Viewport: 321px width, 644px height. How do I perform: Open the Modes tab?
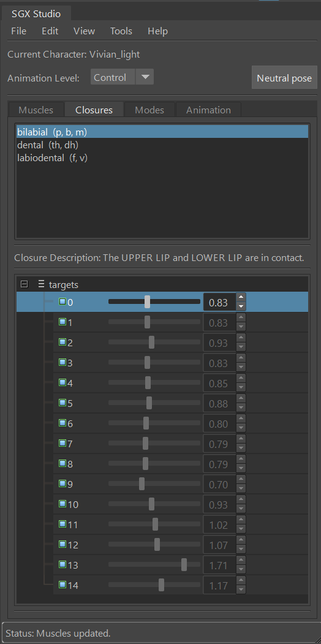(149, 110)
